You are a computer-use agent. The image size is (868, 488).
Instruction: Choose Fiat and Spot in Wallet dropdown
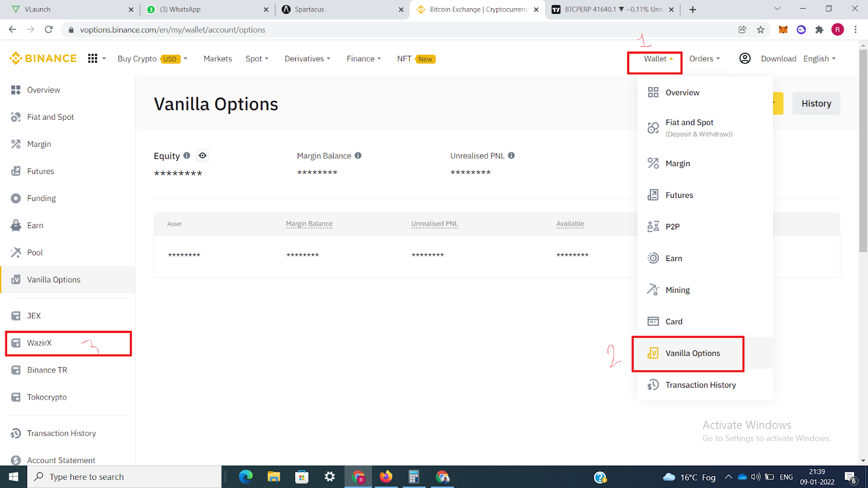coord(705,128)
